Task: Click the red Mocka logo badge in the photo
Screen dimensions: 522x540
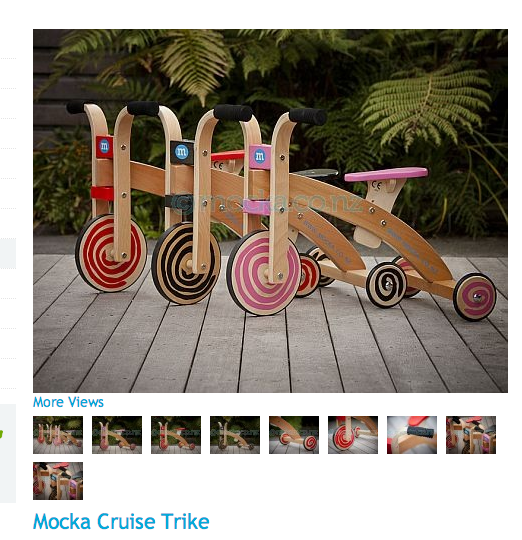Action: pyautogui.click(x=104, y=147)
